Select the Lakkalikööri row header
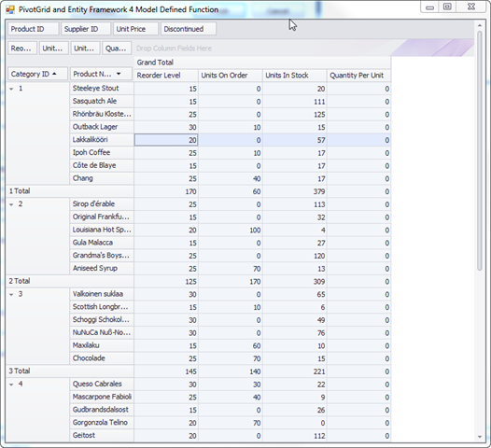491x448 pixels. tap(102, 140)
